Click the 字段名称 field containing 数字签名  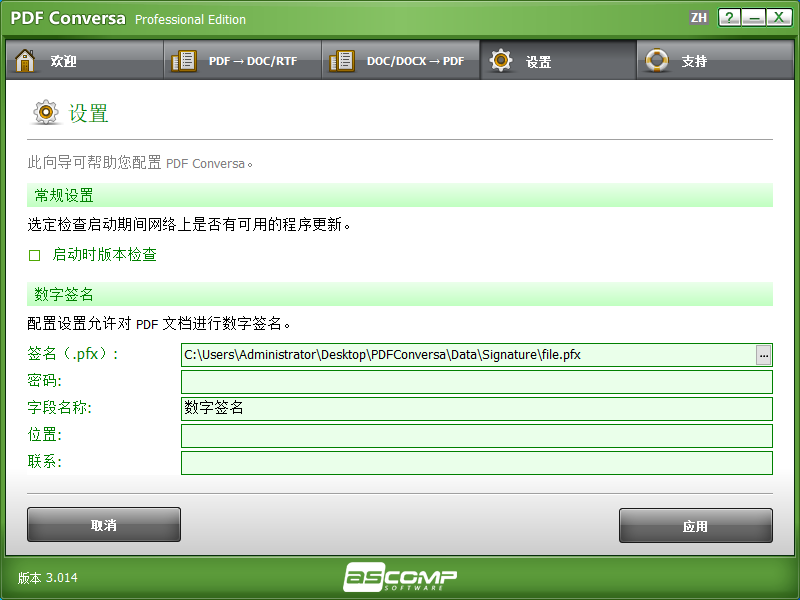[477, 409]
